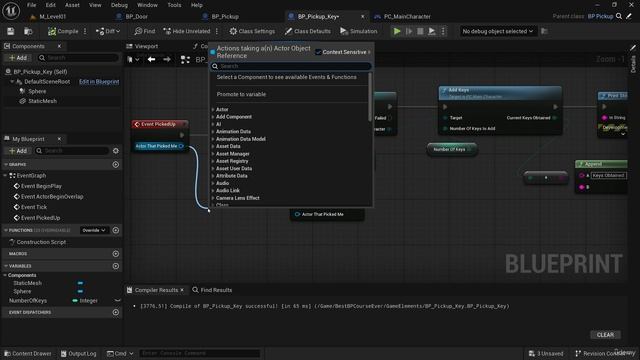
Task: Add a new function with plus icon
Action: [116, 230]
